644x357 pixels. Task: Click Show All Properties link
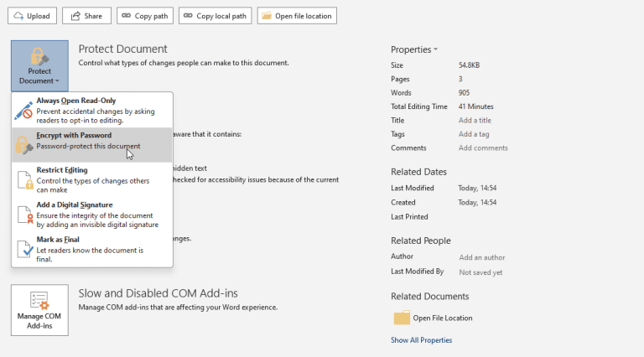[421, 340]
